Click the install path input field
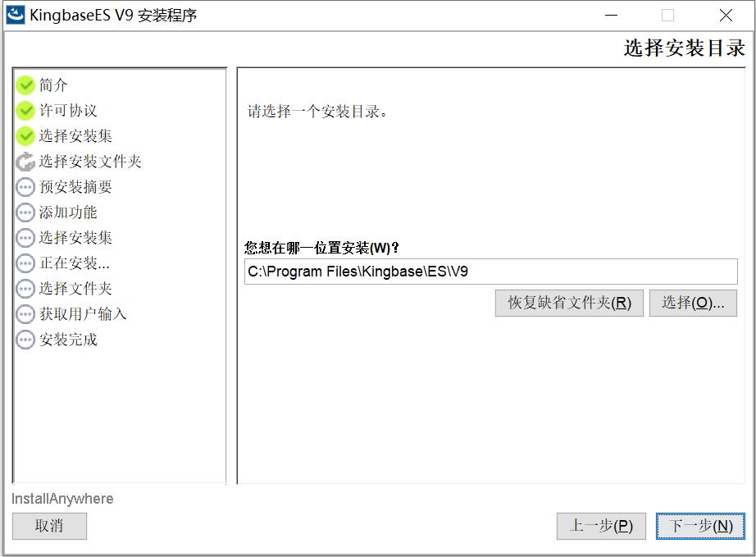Image resolution: width=756 pixels, height=557 pixels. point(491,272)
